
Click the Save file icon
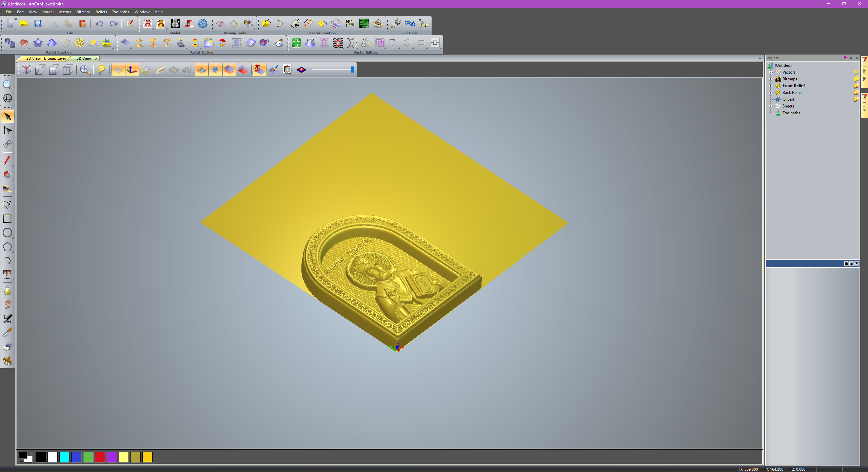(x=38, y=24)
